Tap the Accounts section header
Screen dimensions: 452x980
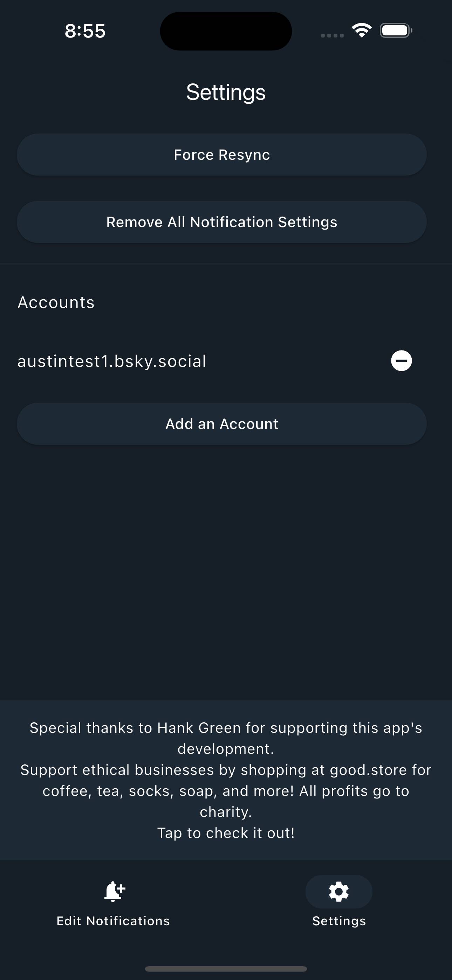[56, 302]
